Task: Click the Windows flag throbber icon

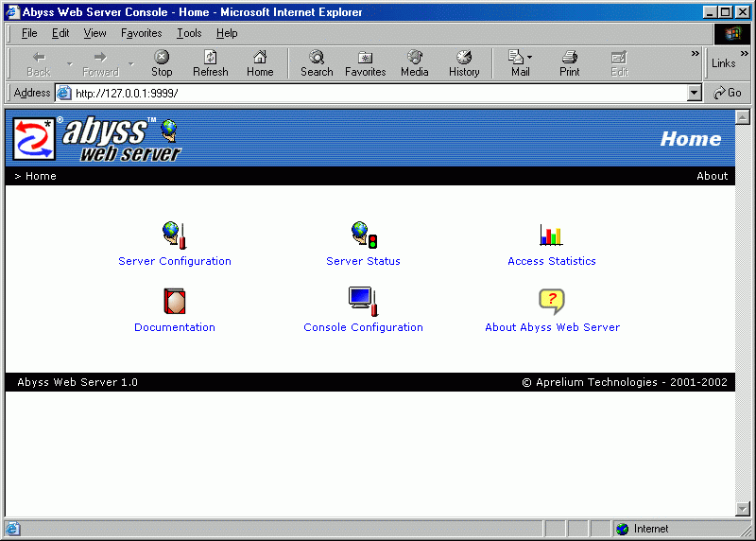Action: point(732,34)
